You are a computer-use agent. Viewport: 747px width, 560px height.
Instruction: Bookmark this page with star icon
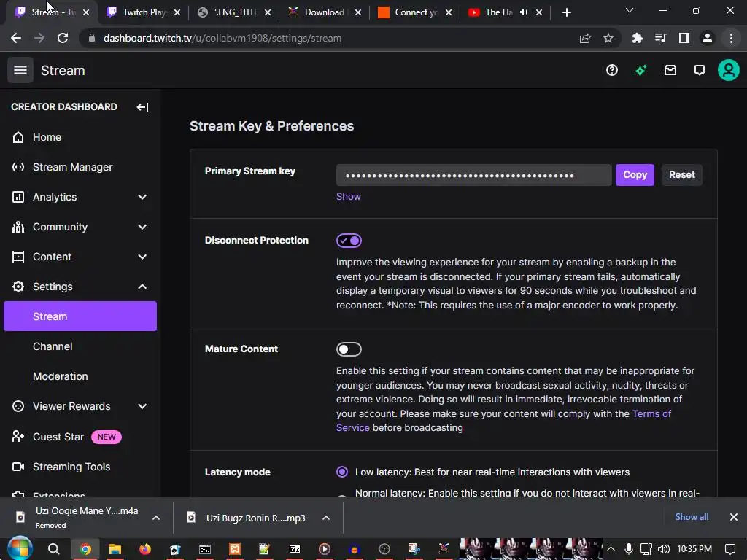tap(608, 38)
